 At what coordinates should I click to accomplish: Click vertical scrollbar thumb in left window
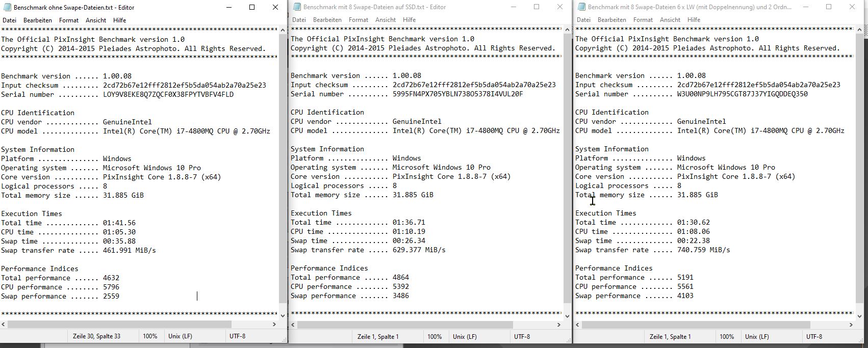[283, 169]
